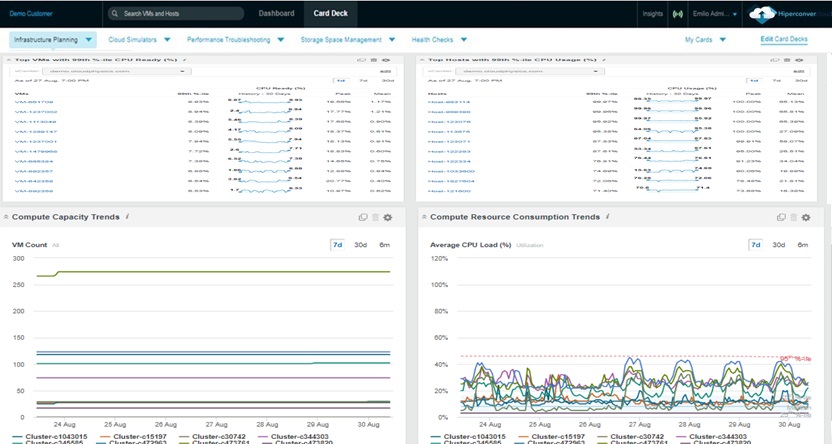The height and width of the screenshot is (444, 836).
Task: Delete the Compute Capacity Trends card
Action: (x=375, y=217)
